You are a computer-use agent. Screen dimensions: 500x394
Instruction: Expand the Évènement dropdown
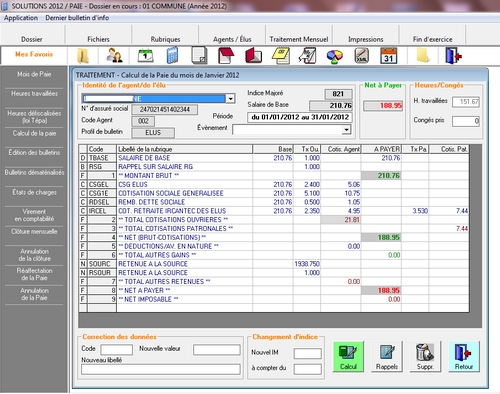[x=347, y=129]
